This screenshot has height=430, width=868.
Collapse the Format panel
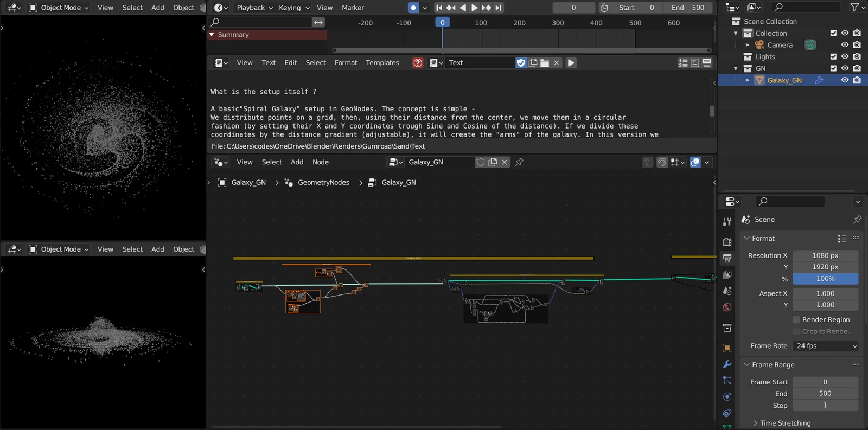tap(747, 239)
